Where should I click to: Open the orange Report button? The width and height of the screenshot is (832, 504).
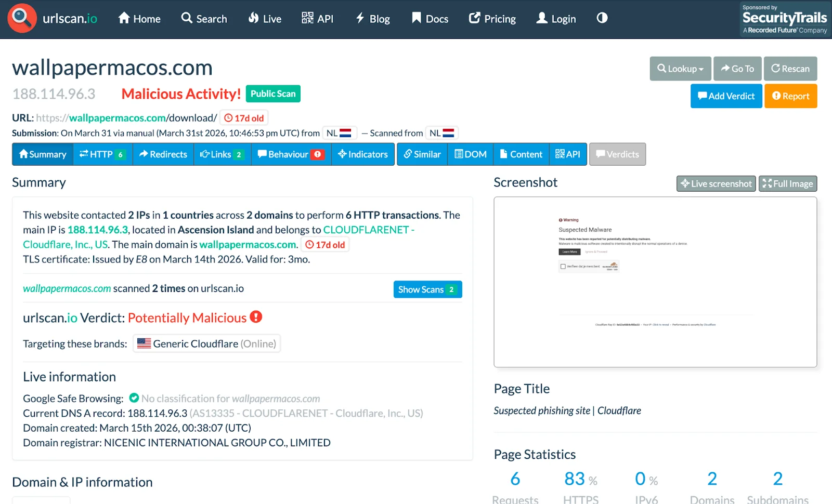790,96
